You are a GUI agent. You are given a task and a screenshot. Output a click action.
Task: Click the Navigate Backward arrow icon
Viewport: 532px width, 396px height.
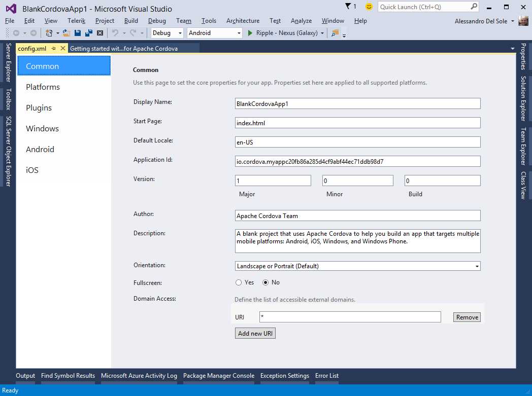(x=16, y=32)
